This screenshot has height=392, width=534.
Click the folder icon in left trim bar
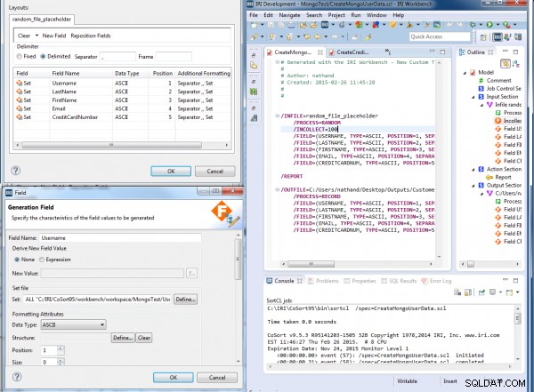click(x=254, y=66)
